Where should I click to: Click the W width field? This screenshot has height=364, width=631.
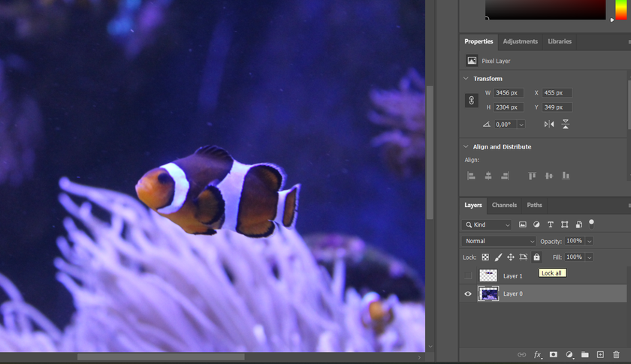pos(509,92)
